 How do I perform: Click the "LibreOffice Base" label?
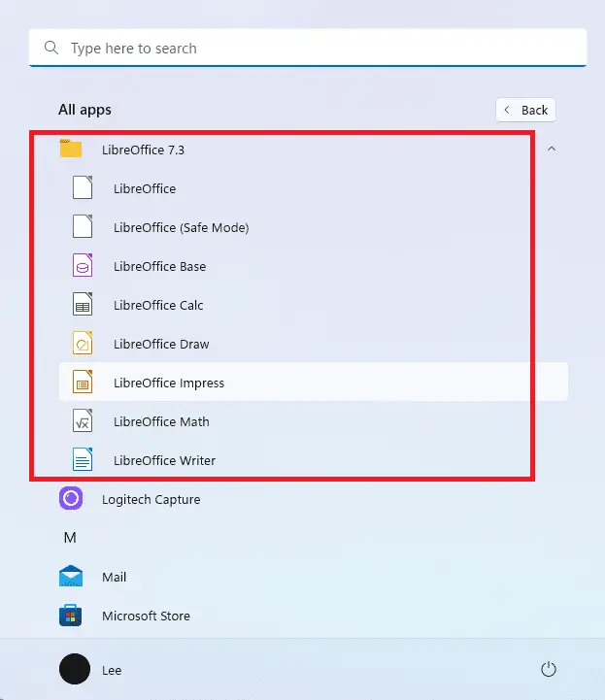point(159,267)
